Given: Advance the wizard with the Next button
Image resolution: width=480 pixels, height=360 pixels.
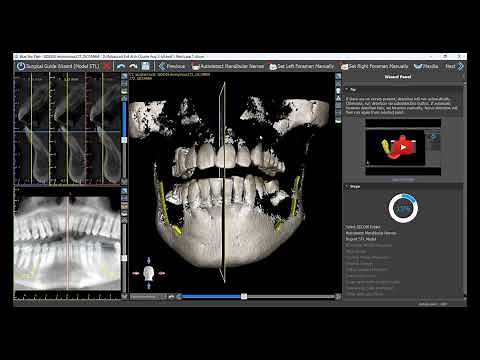Looking at the screenshot, I should click(x=454, y=66).
